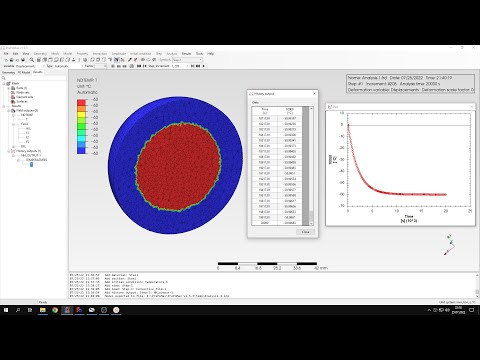Open the Results menu
The height and width of the screenshot is (360, 480).
186,54
